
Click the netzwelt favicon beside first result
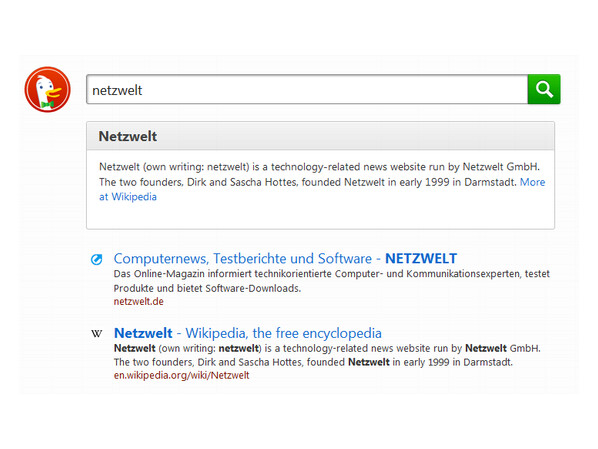point(96,259)
